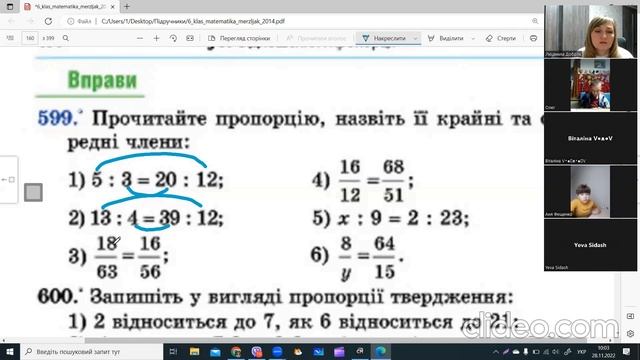Viewport: 640px width, 360px height.
Task: Click the PDF search magnifier icon
Action: click(66, 38)
